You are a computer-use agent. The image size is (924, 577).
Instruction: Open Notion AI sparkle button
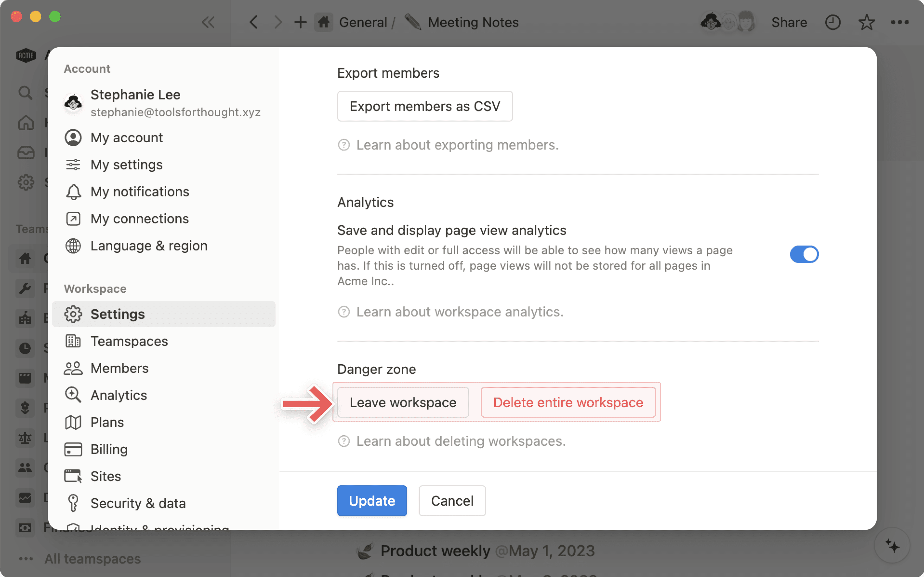892,546
